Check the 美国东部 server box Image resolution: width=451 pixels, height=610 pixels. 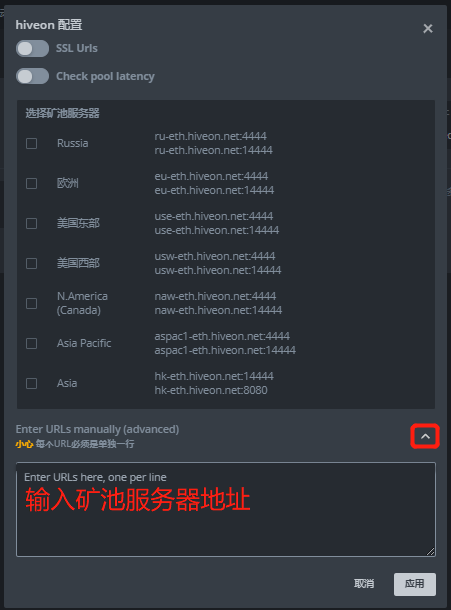pos(32,223)
